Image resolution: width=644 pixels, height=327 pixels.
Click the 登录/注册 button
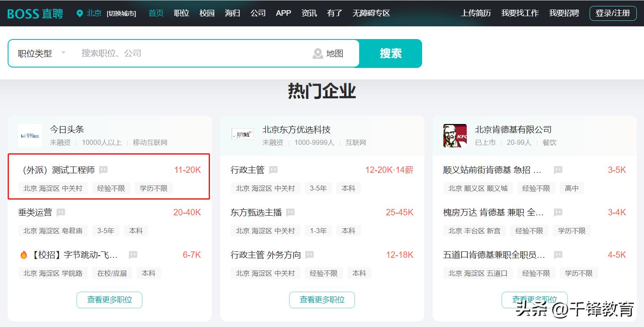tap(613, 13)
